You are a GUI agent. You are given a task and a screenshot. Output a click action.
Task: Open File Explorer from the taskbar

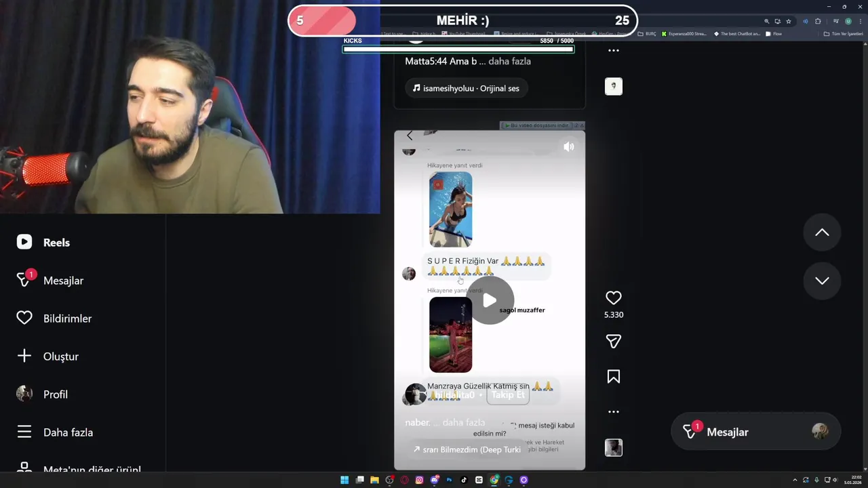pyautogui.click(x=374, y=480)
